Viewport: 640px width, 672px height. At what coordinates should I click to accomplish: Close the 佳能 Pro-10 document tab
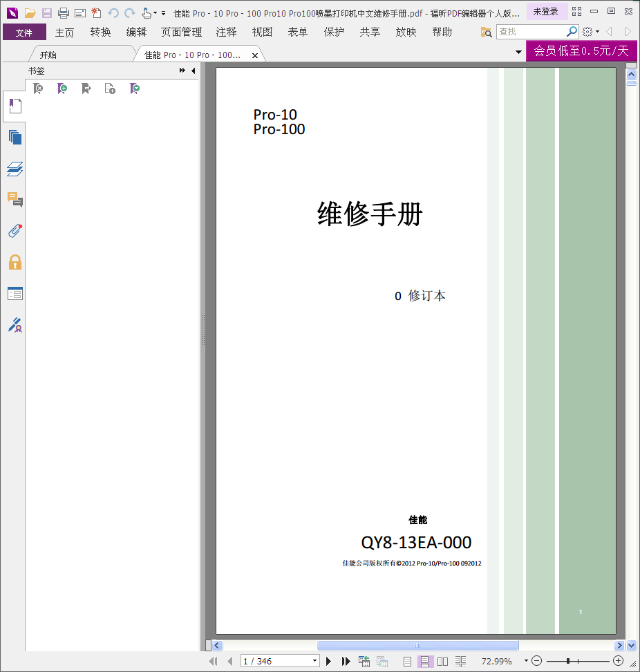[255, 56]
